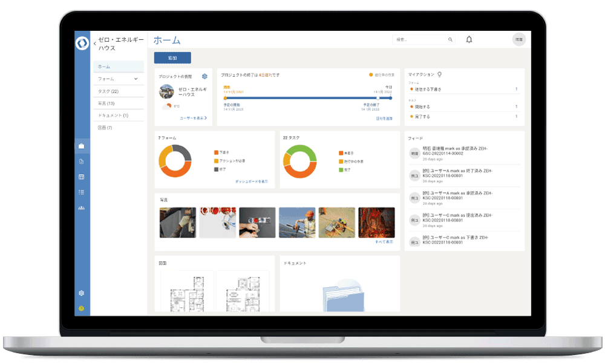Open the user avatar menu at top right

[x=518, y=40]
